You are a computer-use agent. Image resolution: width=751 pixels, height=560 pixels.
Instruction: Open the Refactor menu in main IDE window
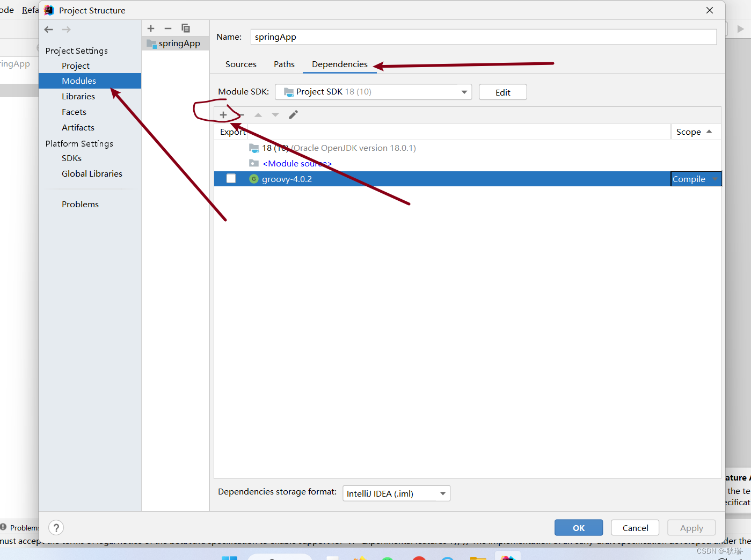tap(30, 10)
